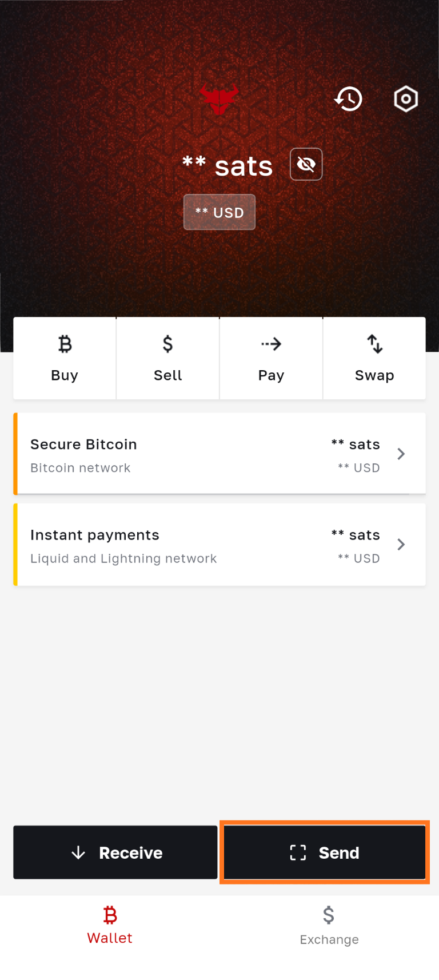The width and height of the screenshot is (439, 980).
Task: Expand Secure Bitcoin wallet chevron
Action: point(401,454)
